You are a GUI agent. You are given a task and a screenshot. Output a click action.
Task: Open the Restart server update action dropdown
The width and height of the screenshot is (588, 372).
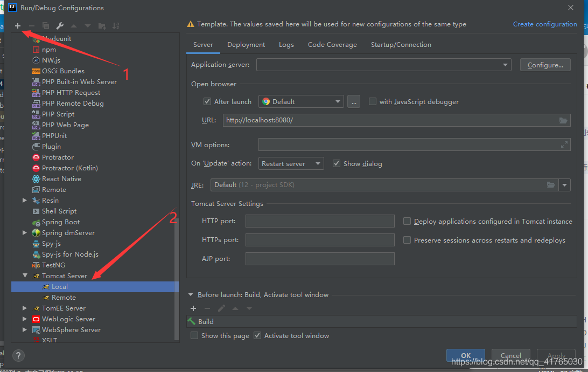(x=291, y=164)
